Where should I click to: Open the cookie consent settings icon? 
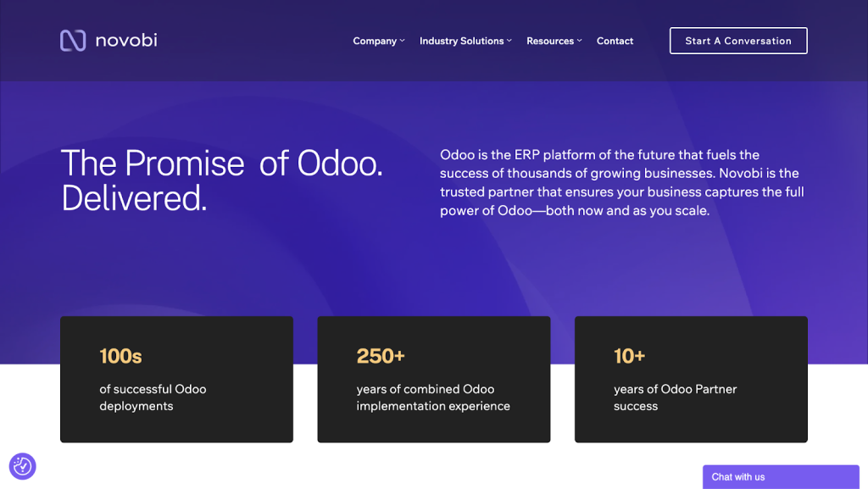point(23,466)
